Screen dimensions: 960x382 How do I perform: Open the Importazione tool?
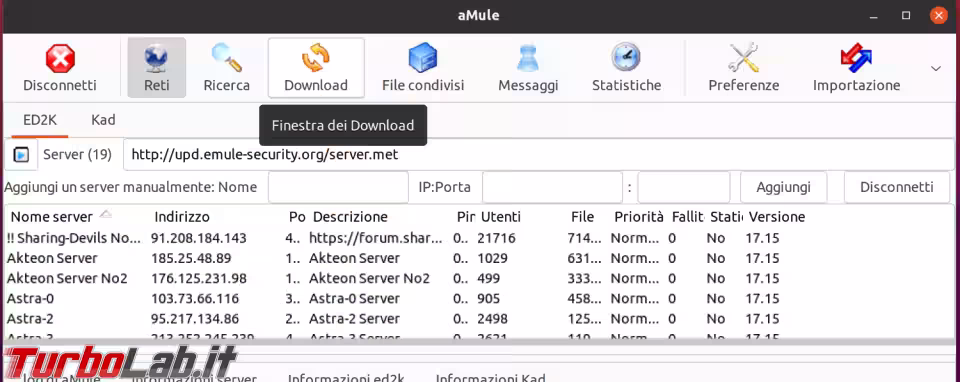[857, 68]
